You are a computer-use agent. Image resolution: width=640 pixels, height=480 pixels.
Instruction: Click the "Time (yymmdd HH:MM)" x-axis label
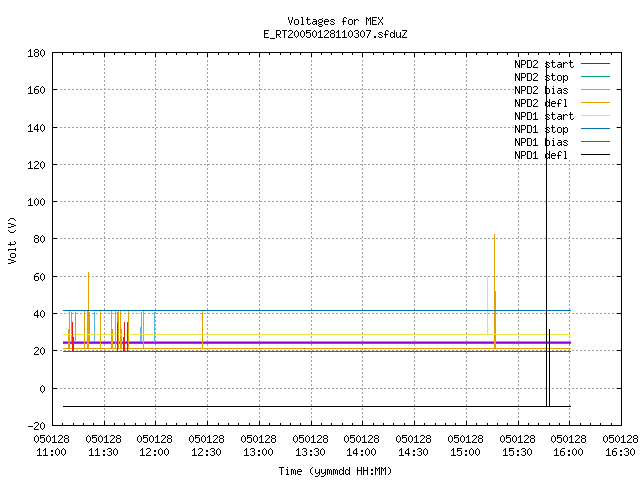click(x=335, y=471)
